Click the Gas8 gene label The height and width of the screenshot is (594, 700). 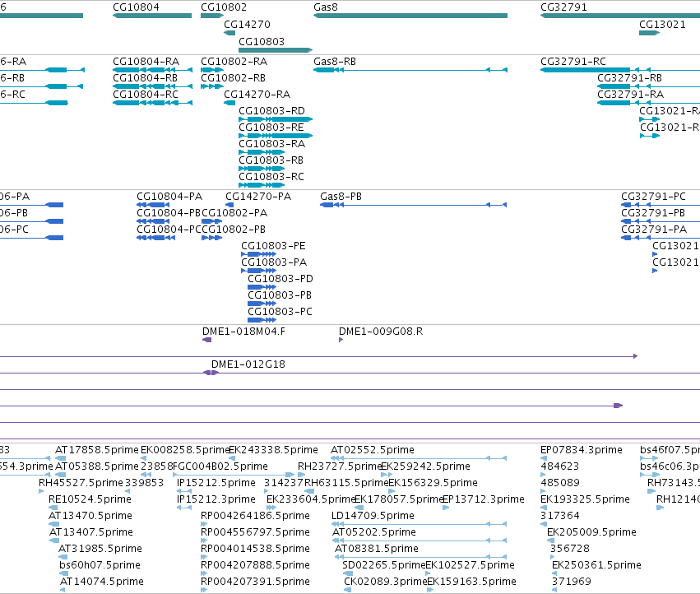[x=326, y=7]
